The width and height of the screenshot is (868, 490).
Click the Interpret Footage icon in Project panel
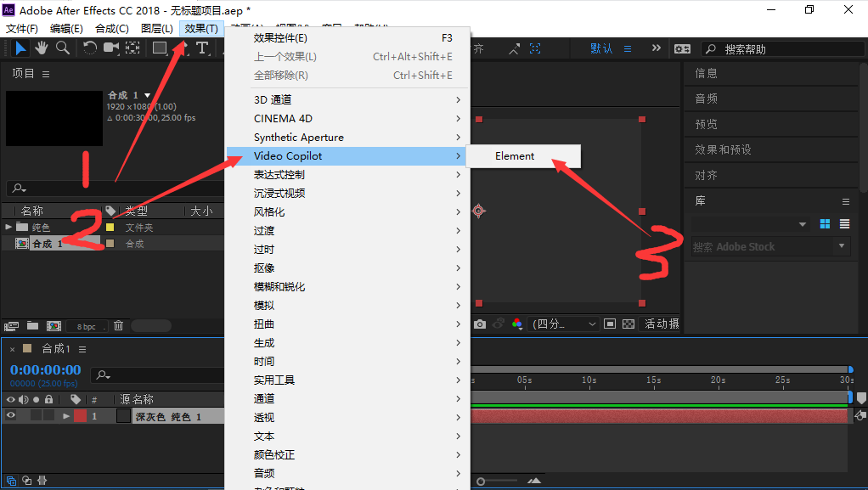pyautogui.click(x=11, y=326)
